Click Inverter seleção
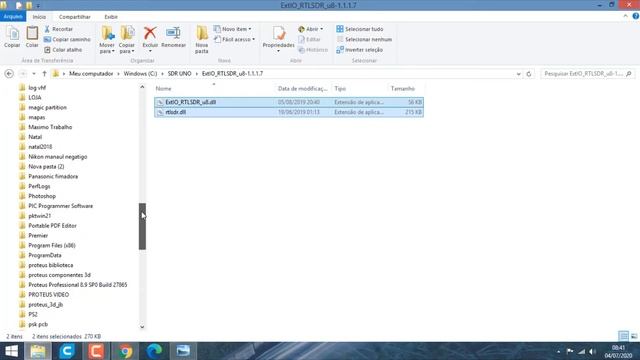The width and height of the screenshot is (640, 360). tap(360, 50)
